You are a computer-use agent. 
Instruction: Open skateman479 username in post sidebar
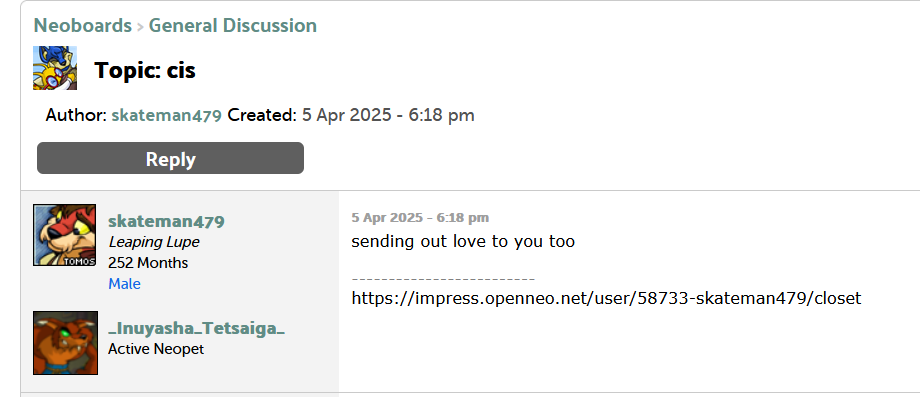pyautogui.click(x=166, y=222)
